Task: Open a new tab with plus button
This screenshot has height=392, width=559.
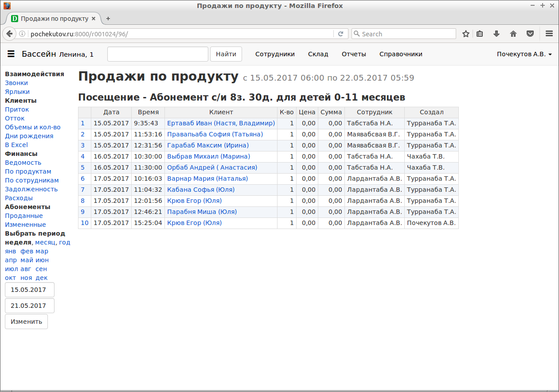Action: tap(108, 19)
